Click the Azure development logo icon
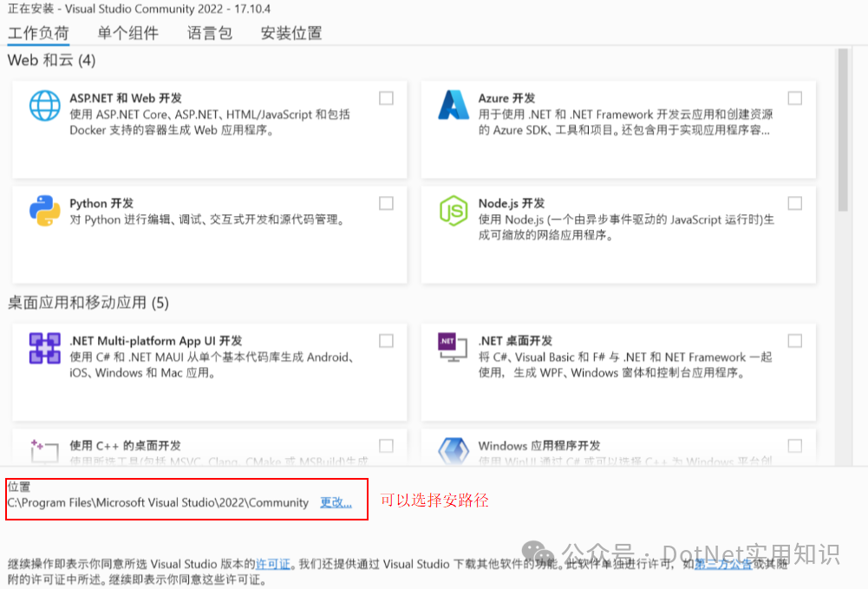Image resolution: width=868 pixels, height=589 pixels. 454,105
